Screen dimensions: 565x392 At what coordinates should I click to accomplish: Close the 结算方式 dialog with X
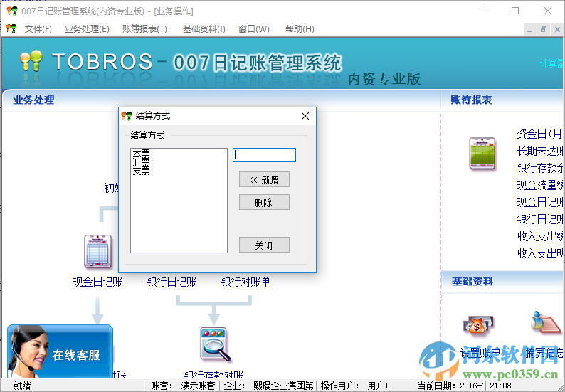click(x=305, y=116)
